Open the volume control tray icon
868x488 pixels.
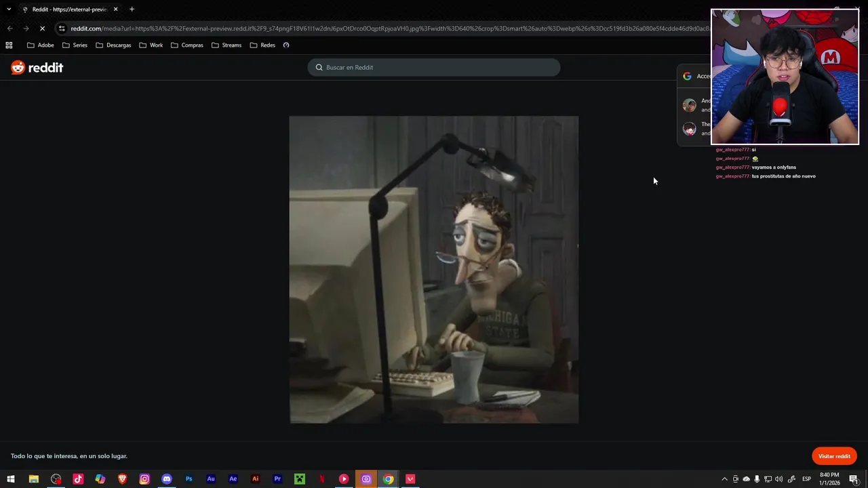(x=778, y=479)
